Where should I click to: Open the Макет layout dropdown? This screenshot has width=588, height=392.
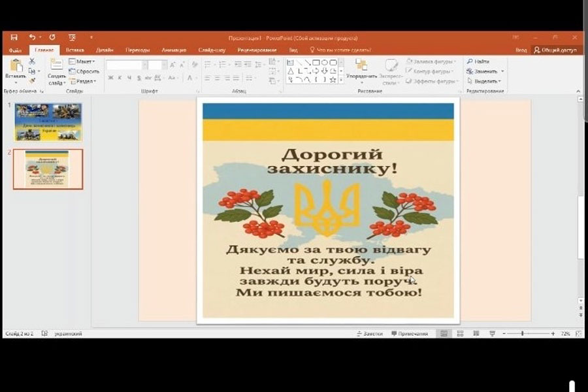pos(82,61)
